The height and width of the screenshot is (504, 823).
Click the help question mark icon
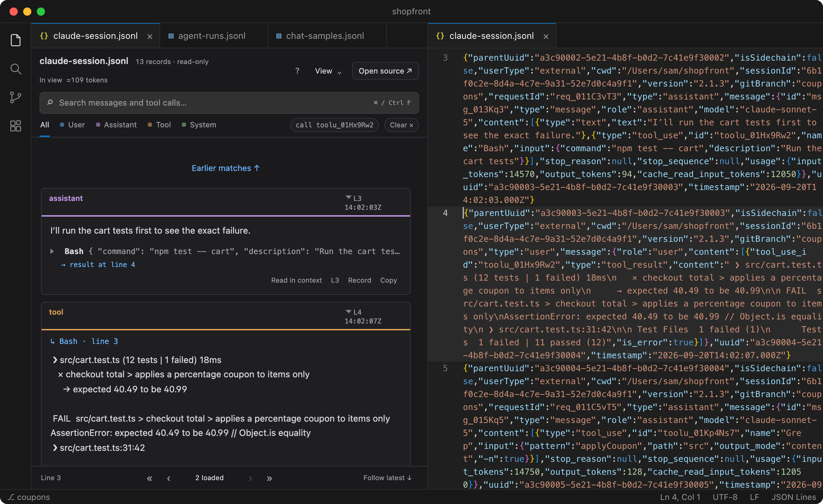pos(297,71)
